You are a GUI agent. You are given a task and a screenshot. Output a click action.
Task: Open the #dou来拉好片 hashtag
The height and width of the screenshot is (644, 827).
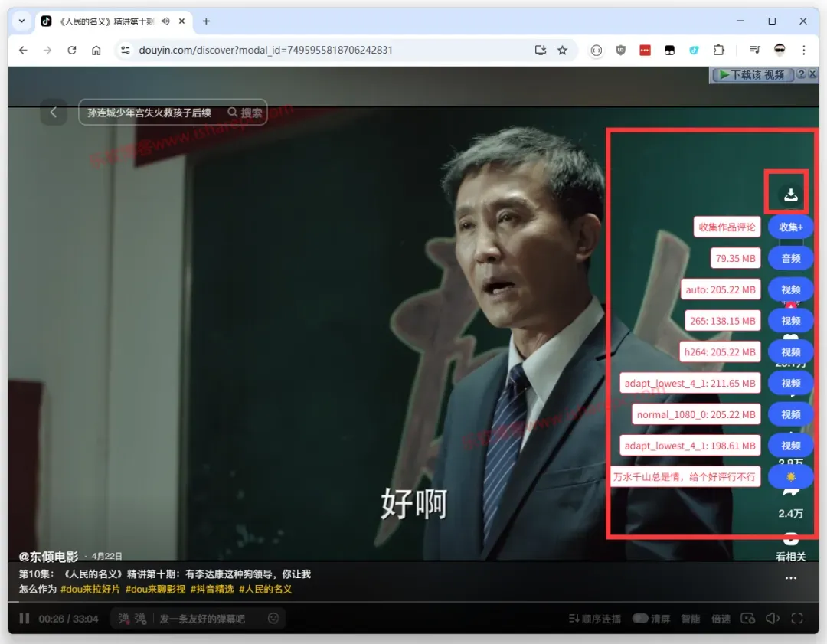coord(90,589)
